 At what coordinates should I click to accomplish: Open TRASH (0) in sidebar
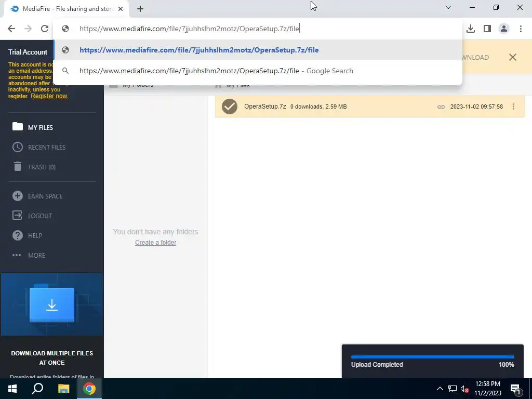tap(42, 167)
